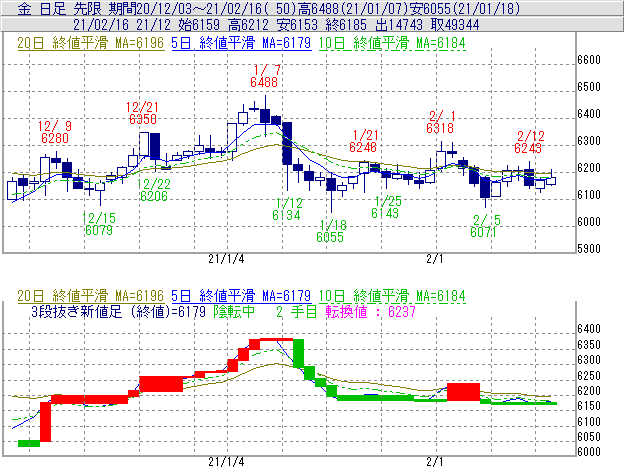Click the 2/12 6243 high label
This screenshot has height=473, width=624.
[528, 142]
